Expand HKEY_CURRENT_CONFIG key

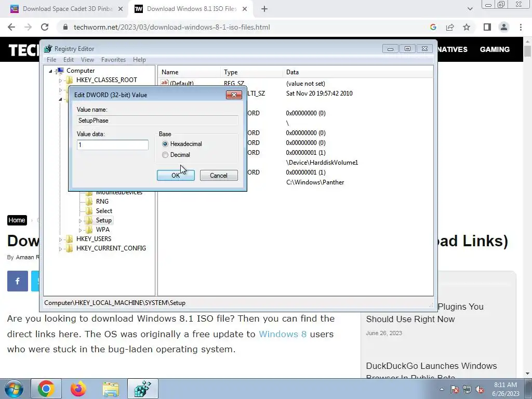coord(60,249)
